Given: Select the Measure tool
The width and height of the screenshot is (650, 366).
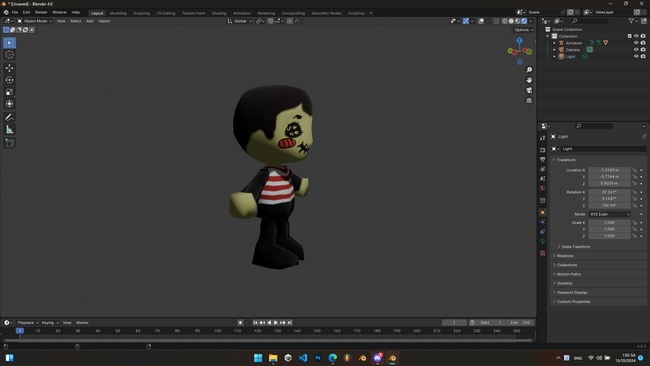Looking at the screenshot, I should coord(10,130).
